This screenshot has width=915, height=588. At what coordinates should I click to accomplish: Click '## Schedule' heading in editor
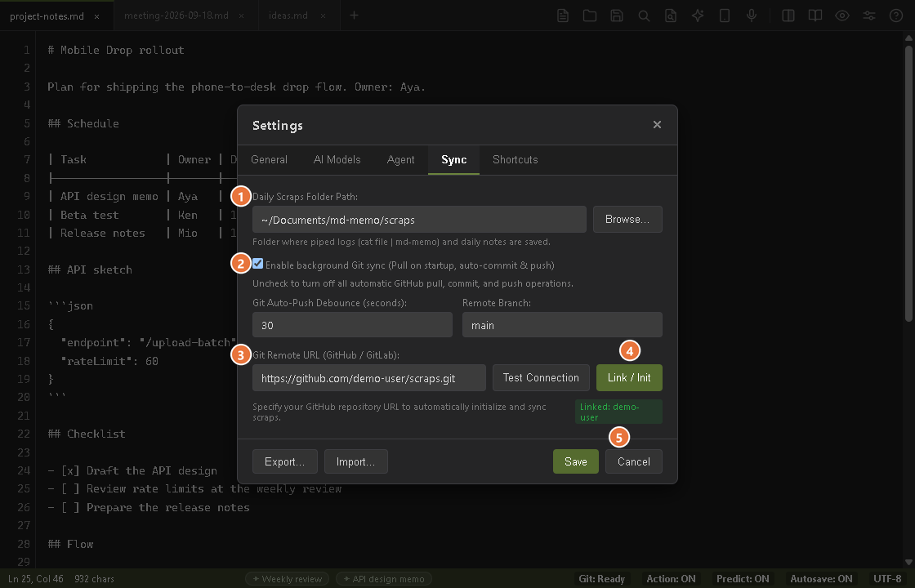83,123
